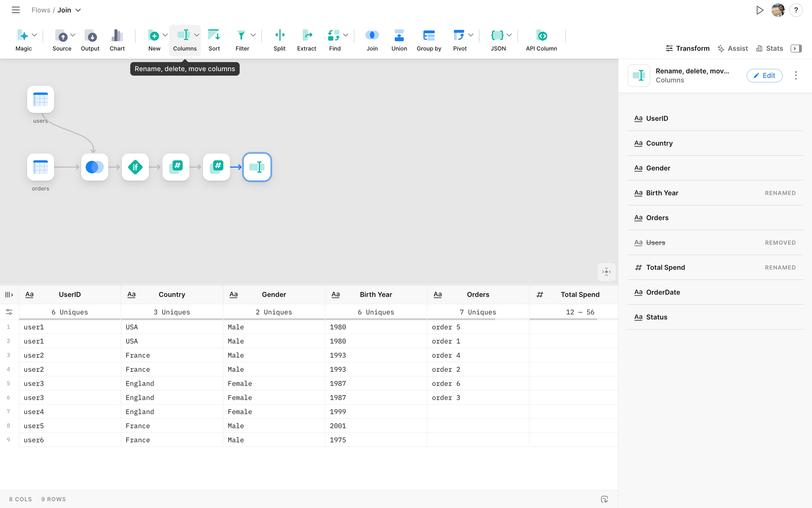812x508 pixels.
Task: Switch to the Stats tab
Action: pyautogui.click(x=770, y=48)
